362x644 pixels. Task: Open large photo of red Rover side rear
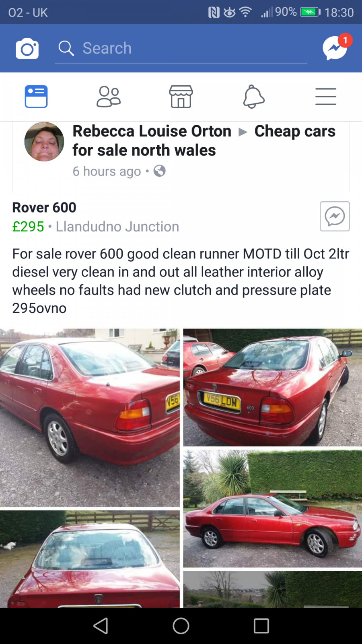90,417
